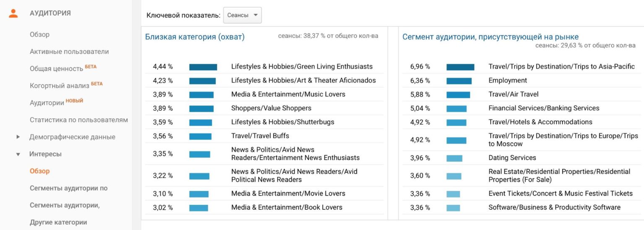
Task: Click Financial Services/Banking Services row
Action: coord(543,108)
